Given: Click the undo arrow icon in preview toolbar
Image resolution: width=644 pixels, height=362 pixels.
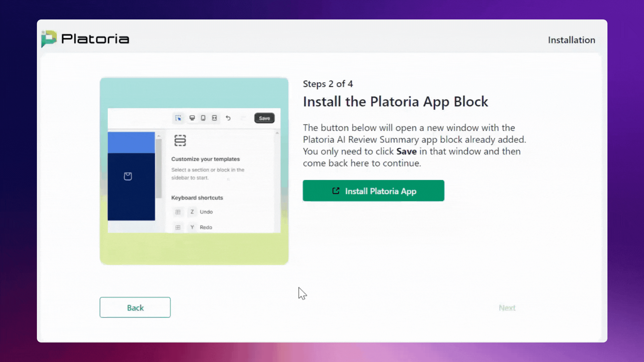Looking at the screenshot, I should pos(228,118).
